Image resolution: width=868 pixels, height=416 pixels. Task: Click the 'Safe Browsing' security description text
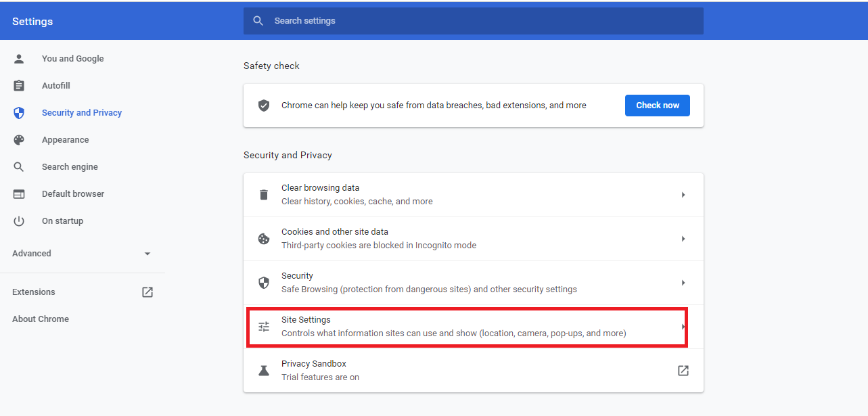(x=429, y=290)
